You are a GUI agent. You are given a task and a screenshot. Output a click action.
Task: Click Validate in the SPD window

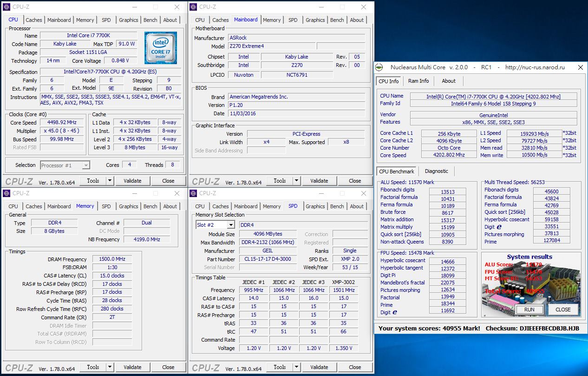[319, 367]
